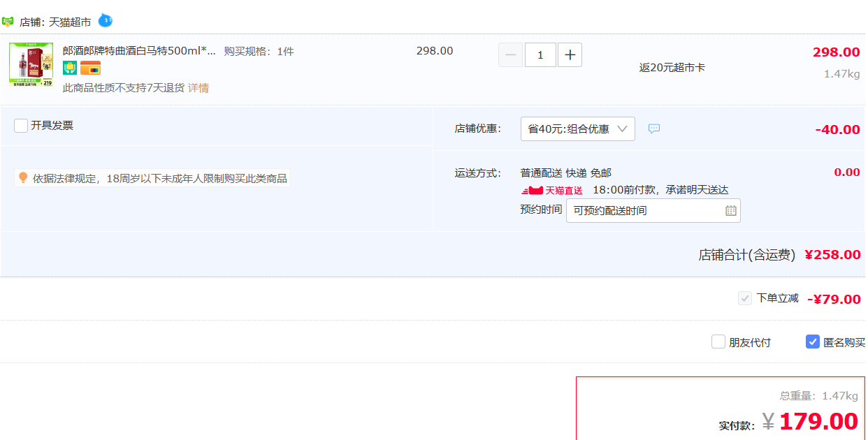Open the 郎酒郎牌特曲酒 product title link
The width and height of the screenshot is (868, 440).
point(139,51)
